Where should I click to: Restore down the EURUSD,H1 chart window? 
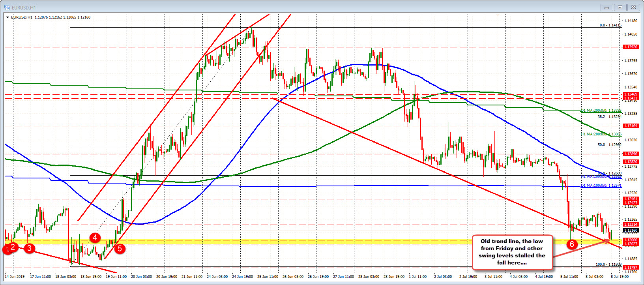tap(620, 7)
